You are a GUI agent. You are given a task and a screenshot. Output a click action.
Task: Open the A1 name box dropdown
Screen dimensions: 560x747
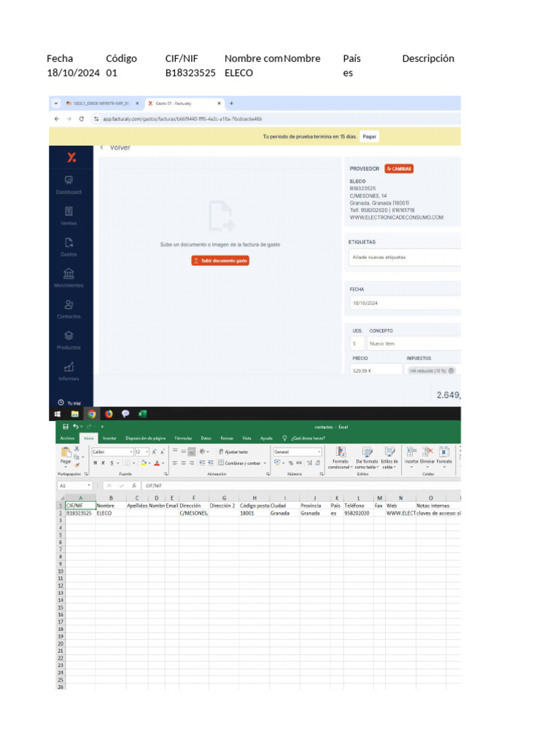[88, 485]
